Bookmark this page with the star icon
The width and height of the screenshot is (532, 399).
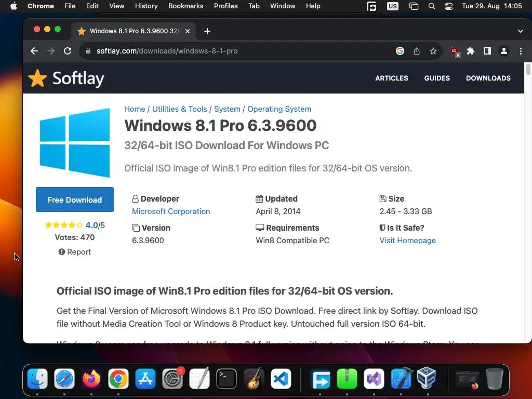[433, 51]
